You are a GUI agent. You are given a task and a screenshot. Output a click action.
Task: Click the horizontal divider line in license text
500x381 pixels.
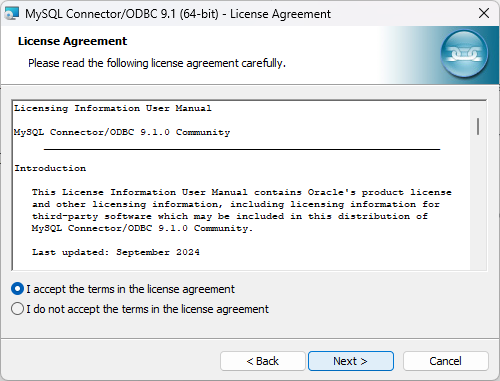tap(242, 149)
